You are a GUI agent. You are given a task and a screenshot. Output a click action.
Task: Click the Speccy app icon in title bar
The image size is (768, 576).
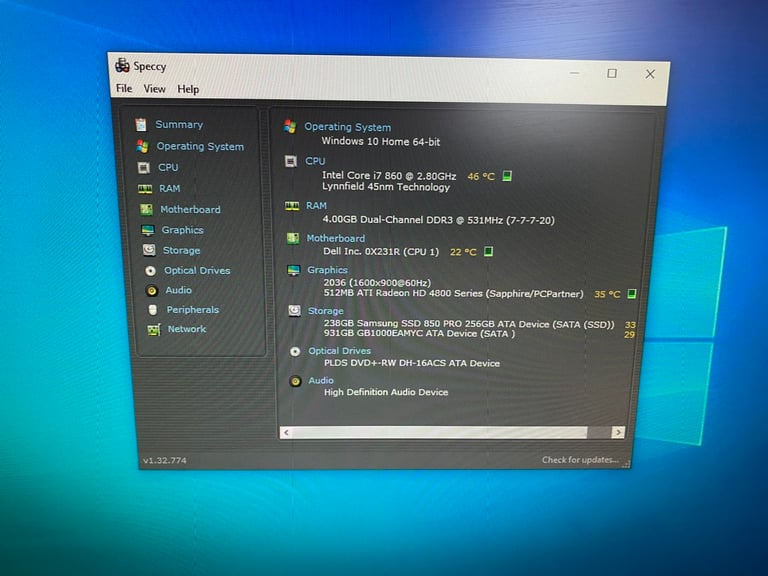122,66
